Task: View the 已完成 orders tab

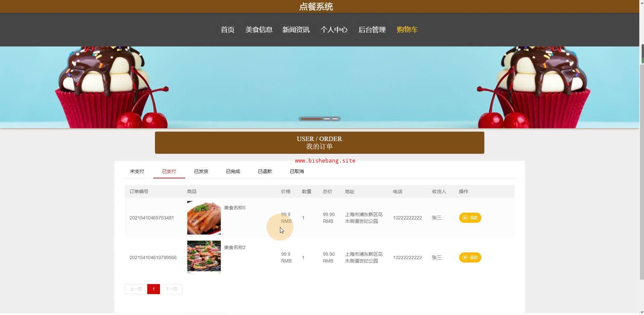Action: click(233, 171)
